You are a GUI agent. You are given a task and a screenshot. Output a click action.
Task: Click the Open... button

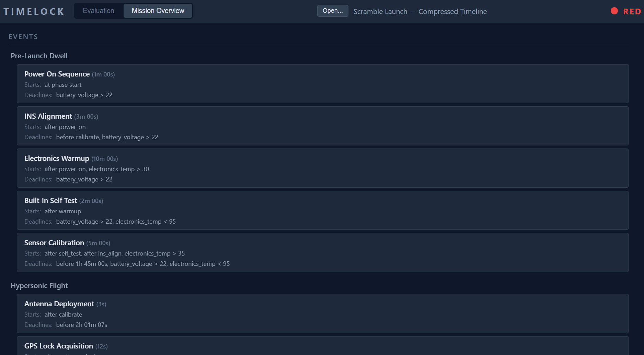click(333, 11)
